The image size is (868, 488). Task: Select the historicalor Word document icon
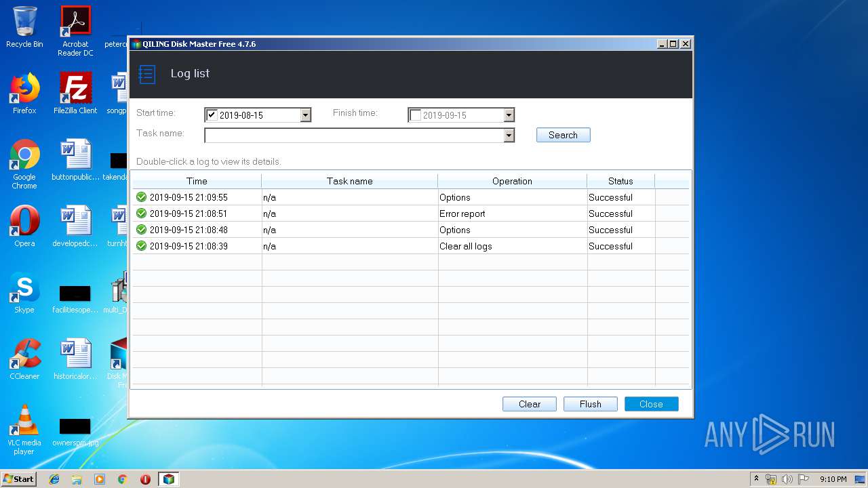point(75,359)
